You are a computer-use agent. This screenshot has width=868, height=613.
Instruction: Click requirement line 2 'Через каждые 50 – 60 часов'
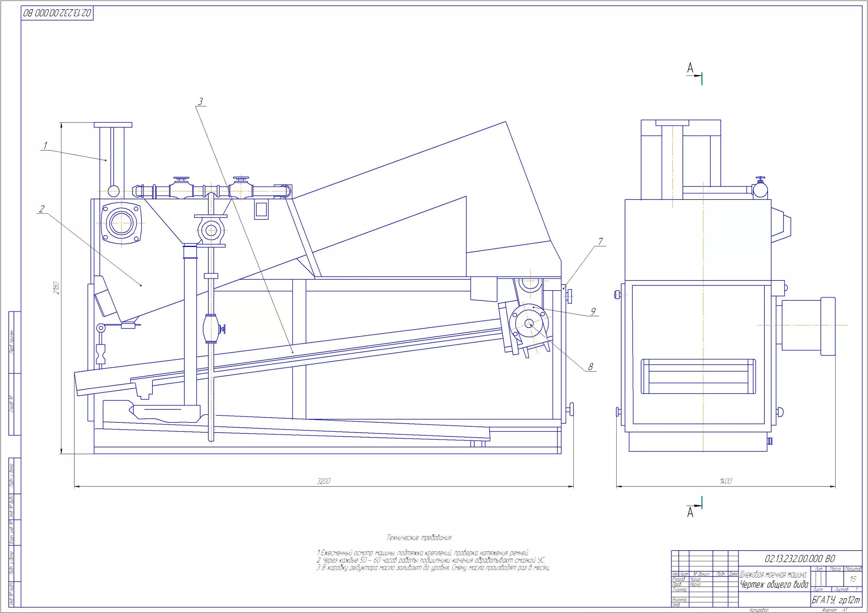click(x=431, y=560)
